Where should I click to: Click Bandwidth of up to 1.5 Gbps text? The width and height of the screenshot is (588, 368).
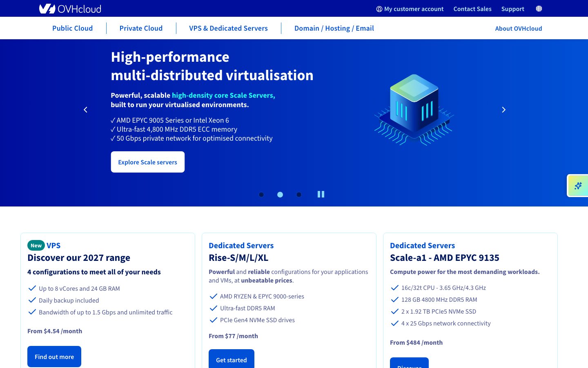click(x=106, y=312)
